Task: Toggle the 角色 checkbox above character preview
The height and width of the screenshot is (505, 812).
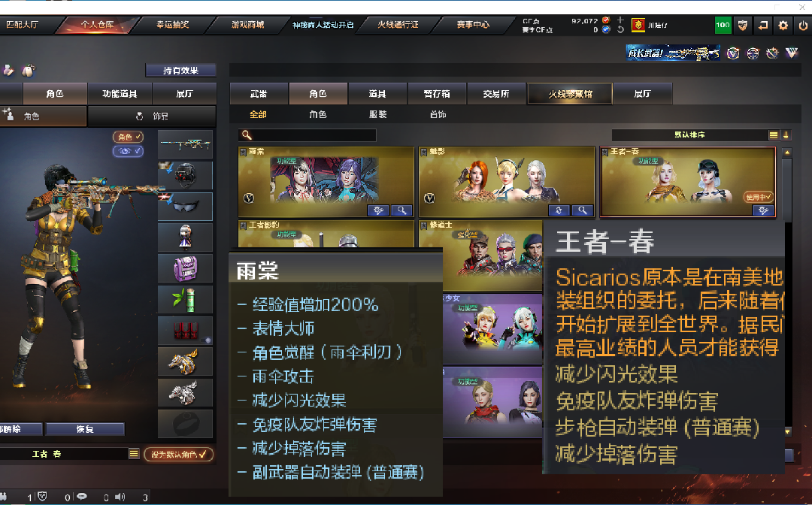Action: [x=128, y=137]
